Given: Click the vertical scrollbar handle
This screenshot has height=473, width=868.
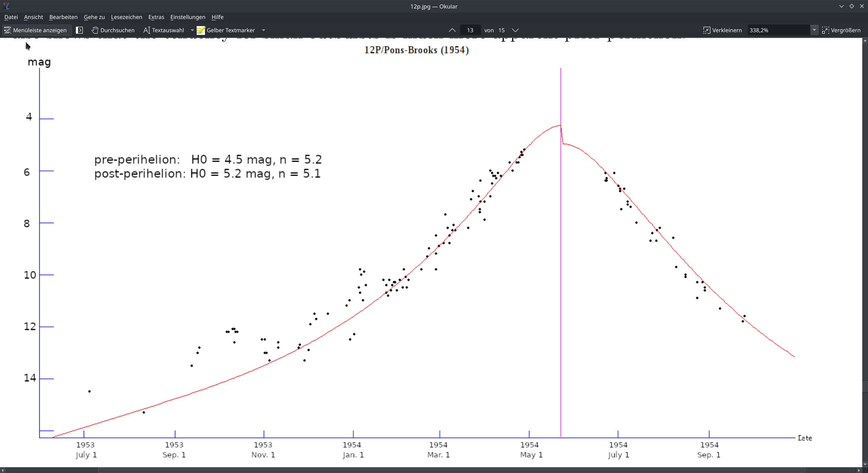Looking at the screenshot, I should pyautogui.click(x=865, y=386).
